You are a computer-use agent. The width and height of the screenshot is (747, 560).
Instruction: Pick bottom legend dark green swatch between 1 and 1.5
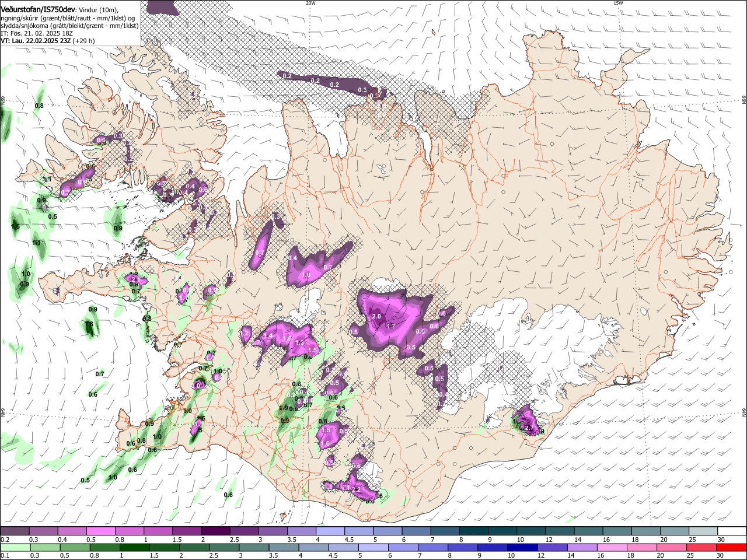134,548
